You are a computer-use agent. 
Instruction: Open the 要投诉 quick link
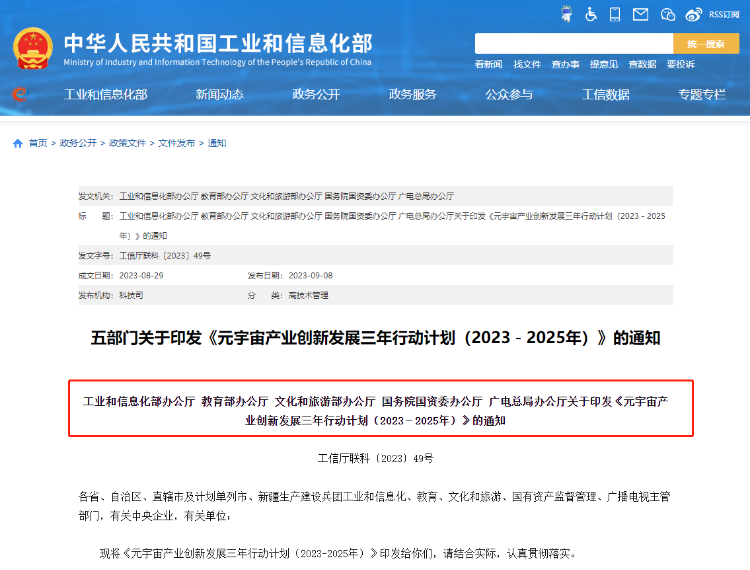pos(681,64)
